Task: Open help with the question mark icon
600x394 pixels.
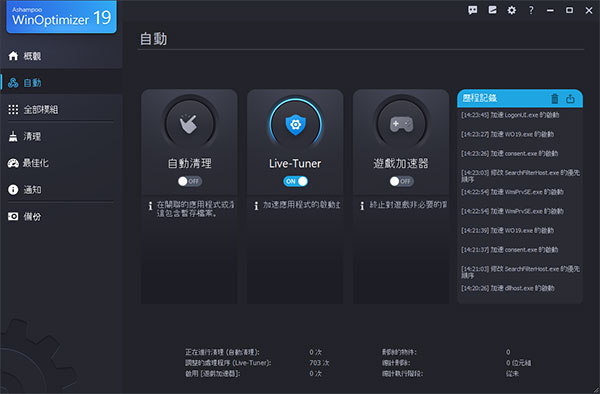Action: coord(531,10)
